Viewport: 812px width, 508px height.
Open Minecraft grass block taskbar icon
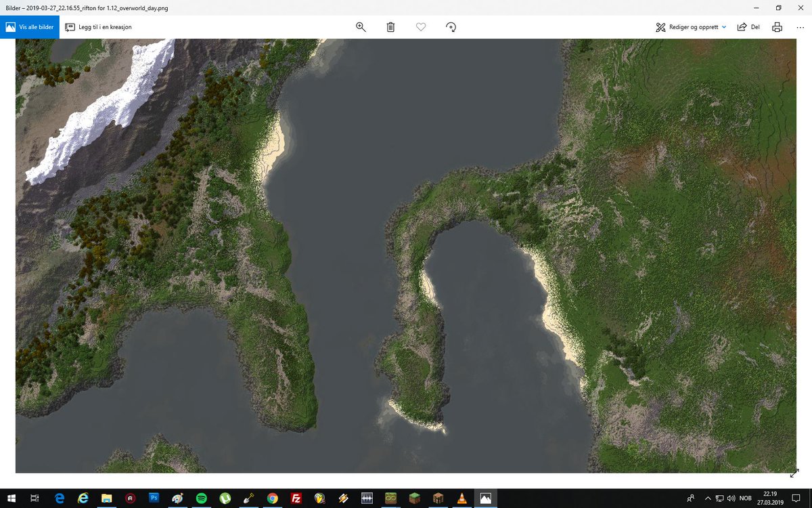pos(414,499)
